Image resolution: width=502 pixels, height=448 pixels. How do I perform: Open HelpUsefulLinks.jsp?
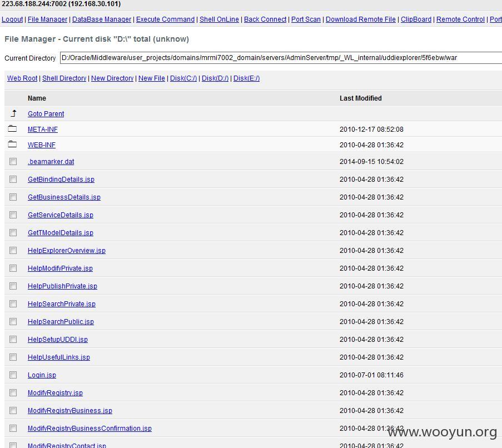tap(58, 357)
